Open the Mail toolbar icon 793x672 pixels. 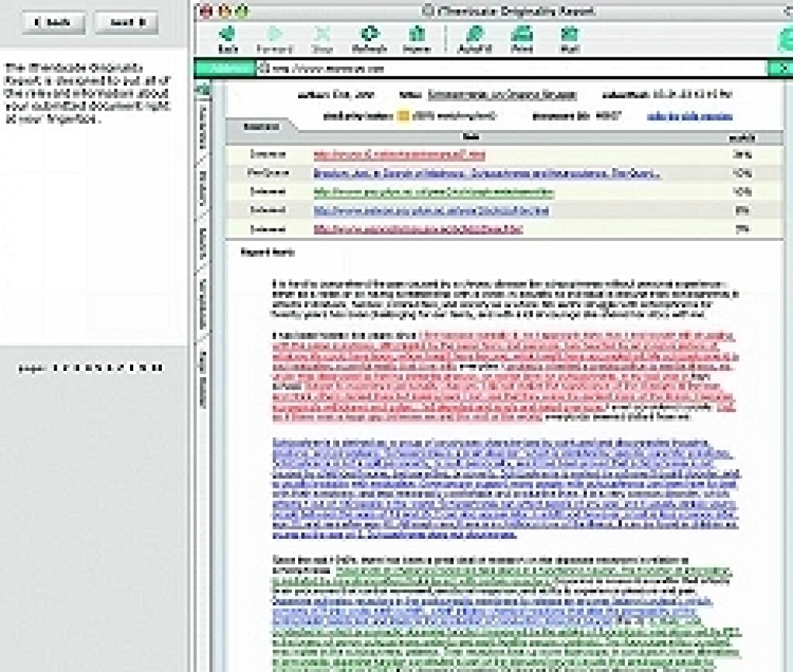tap(570, 39)
